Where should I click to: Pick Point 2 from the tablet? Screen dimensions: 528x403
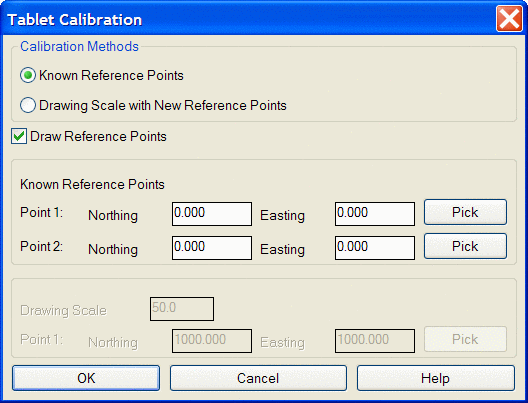tap(465, 246)
